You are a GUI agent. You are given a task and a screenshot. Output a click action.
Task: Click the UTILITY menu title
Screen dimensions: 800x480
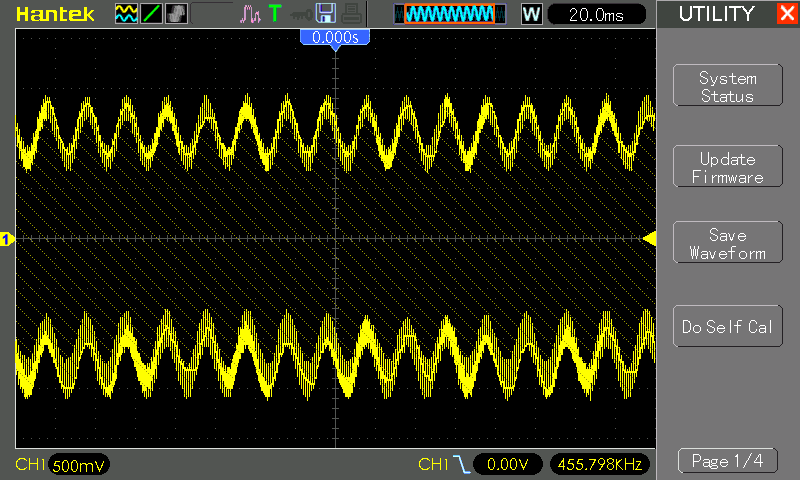coord(716,14)
